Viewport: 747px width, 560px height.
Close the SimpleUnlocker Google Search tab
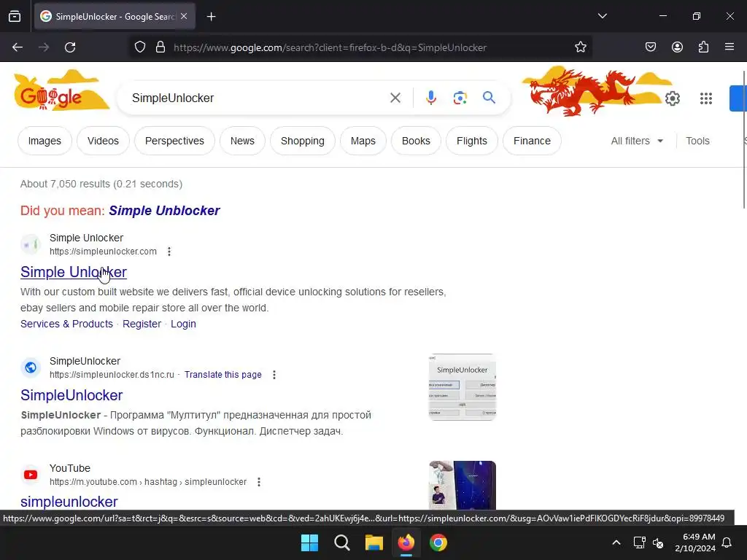click(184, 16)
